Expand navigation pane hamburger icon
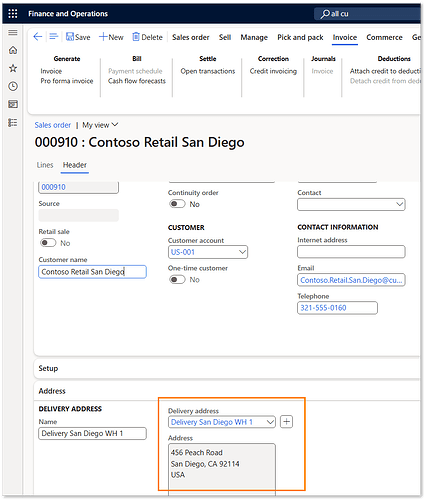Image resolution: width=424 pixels, height=500 pixels. (x=13, y=32)
